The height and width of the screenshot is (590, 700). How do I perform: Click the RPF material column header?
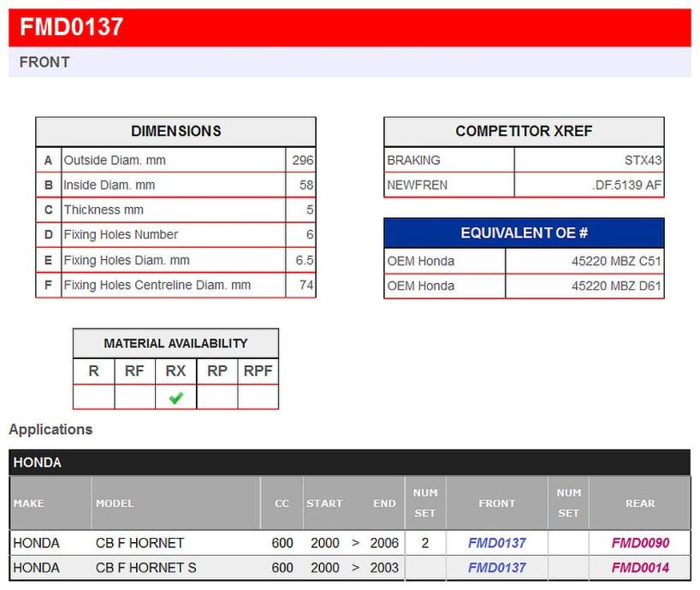pyautogui.click(x=258, y=371)
